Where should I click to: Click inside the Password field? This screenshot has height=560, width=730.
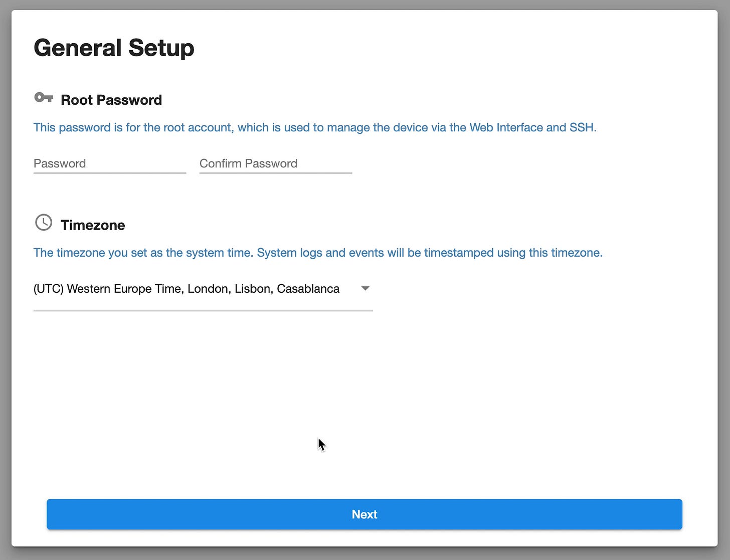point(109,163)
